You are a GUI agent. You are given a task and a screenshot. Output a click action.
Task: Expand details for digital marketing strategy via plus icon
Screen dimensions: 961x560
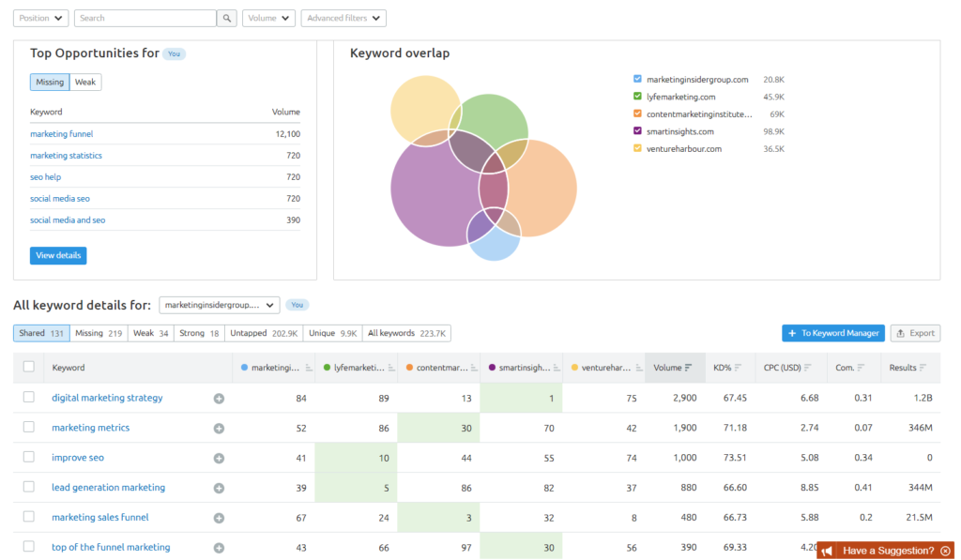coord(219,398)
